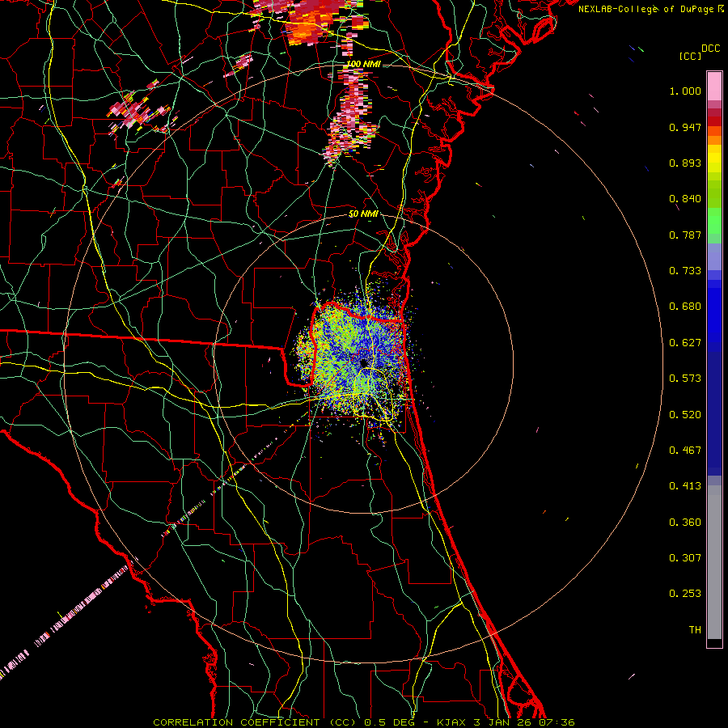
Task: Select the 0.573 legend value
Action: click(x=685, y=379)
